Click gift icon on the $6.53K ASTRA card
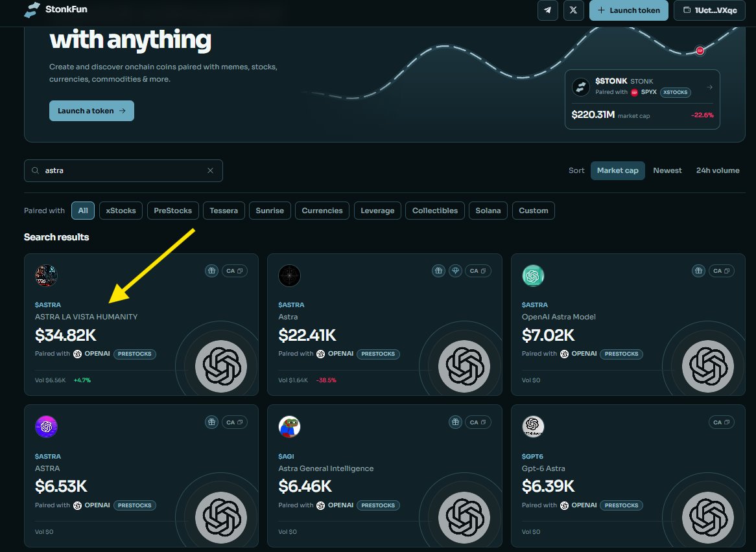The image size is (756, 552). tap(211, 422)
